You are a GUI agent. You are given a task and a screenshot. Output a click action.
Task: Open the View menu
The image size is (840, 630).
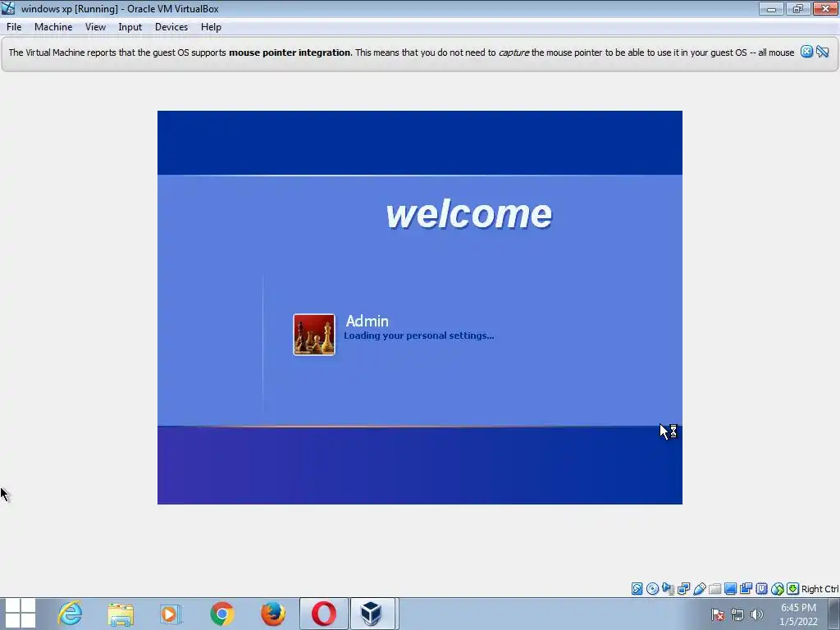[x=95, y=27]
